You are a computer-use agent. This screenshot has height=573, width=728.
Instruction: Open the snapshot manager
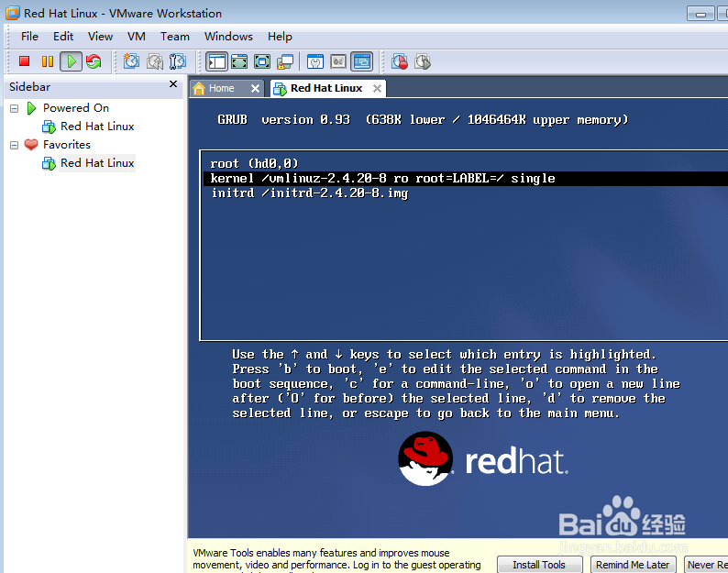pos(178,61)
